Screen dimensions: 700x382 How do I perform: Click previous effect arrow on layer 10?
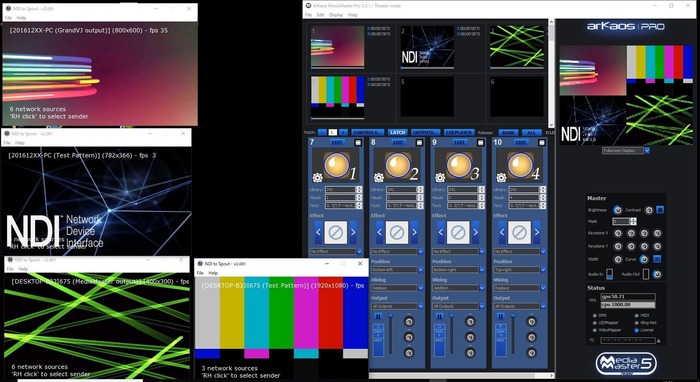pos(502,232)
